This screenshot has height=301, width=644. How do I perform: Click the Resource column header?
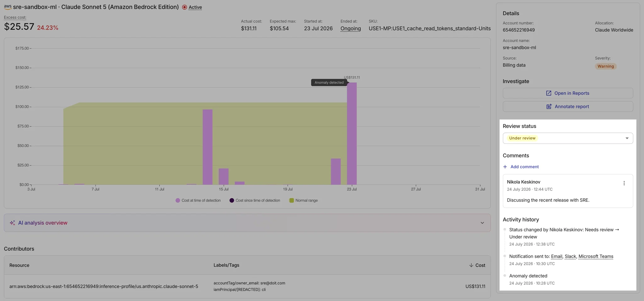point(19,265)
